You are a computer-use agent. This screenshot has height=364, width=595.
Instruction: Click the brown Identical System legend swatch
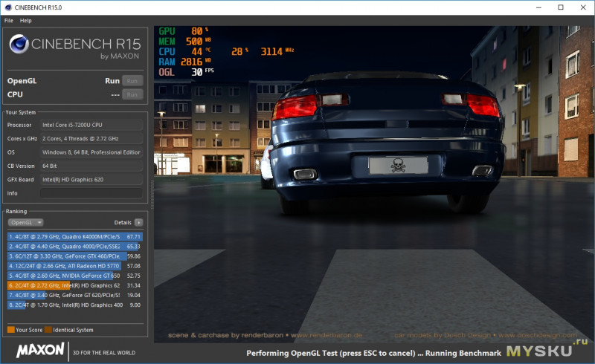tap(48, 330)
